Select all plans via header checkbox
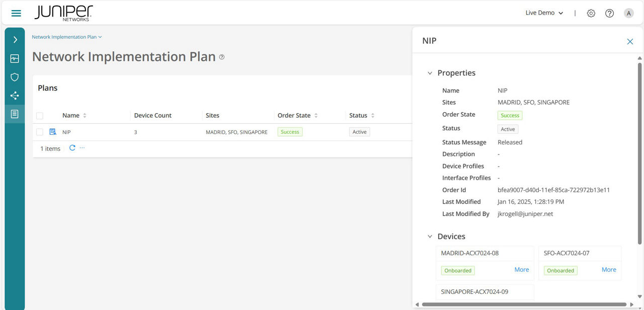644x310 pixels. (40, 115)
